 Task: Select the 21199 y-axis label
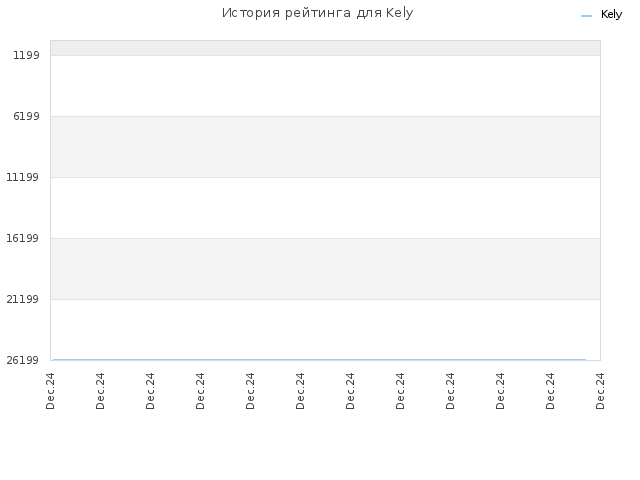(x=22, y=299)
